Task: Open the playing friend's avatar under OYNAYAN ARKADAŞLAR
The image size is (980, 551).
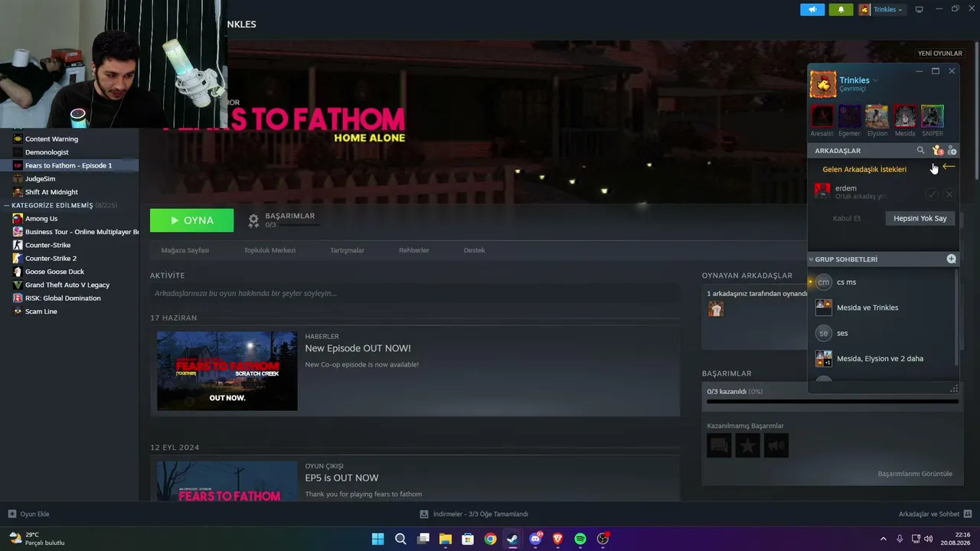Action: pos(716,308)
